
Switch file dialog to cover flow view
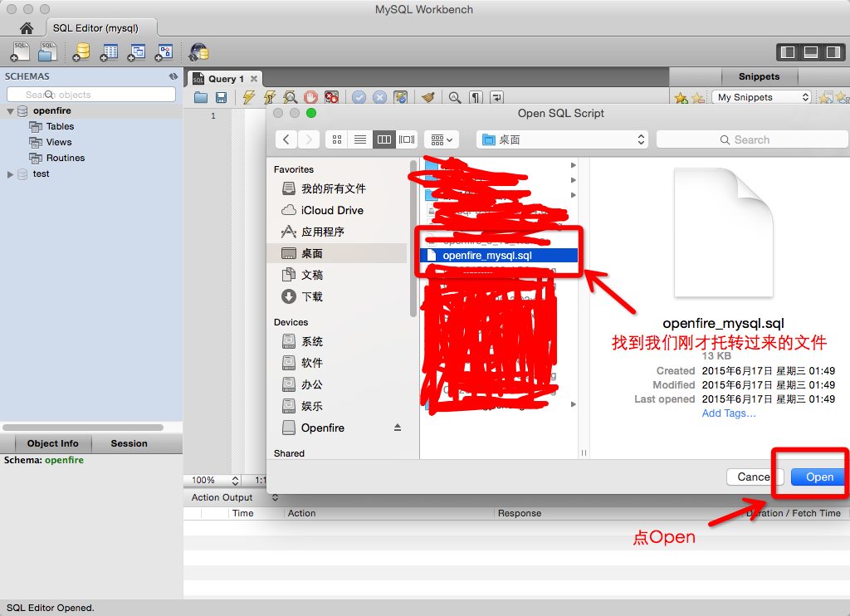[407, 139]
